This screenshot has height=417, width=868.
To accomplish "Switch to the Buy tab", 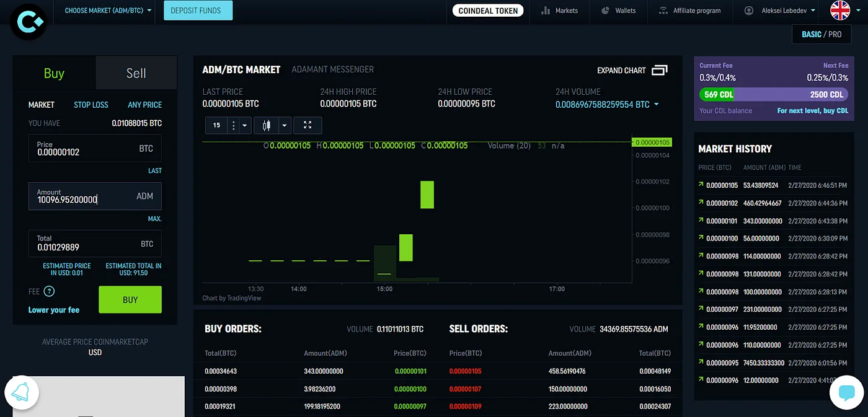I will pyautogui.click(x=54, y=73).
